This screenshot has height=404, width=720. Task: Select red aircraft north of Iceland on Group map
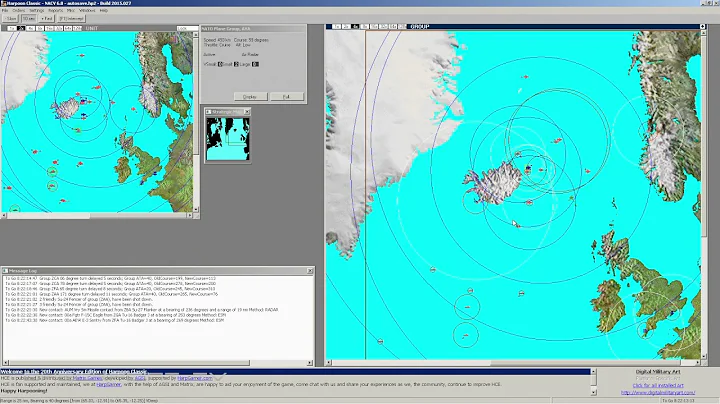(x=525, y=77)
